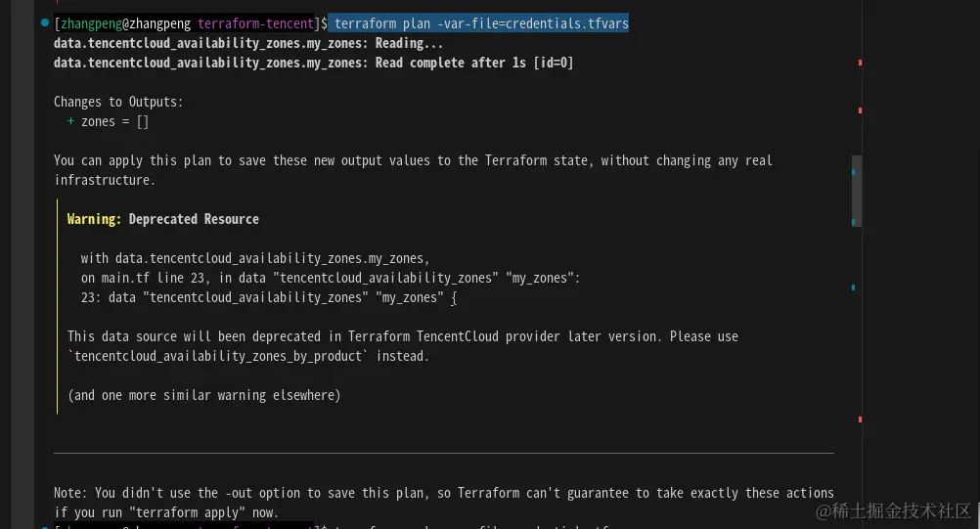Click the 'zhangpeng@zhangpeng' user host in prompt
The width and height of the screenshot is (980, 529).
[125, 23]
